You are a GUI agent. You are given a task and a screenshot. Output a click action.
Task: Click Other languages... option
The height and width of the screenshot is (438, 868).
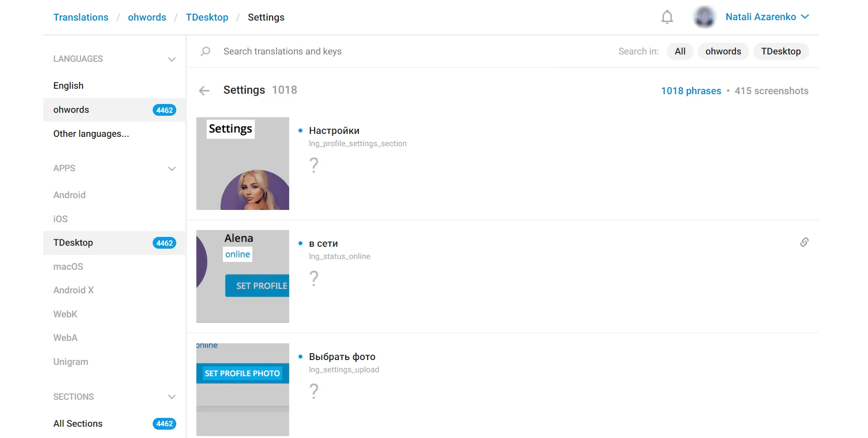tap(91, 134)
